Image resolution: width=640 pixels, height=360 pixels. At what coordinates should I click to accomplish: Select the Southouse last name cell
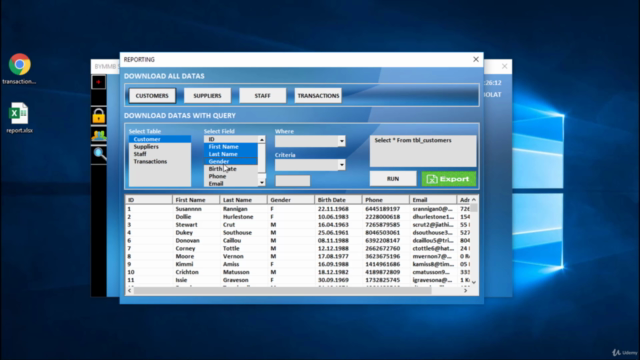[x=237, y=233]
